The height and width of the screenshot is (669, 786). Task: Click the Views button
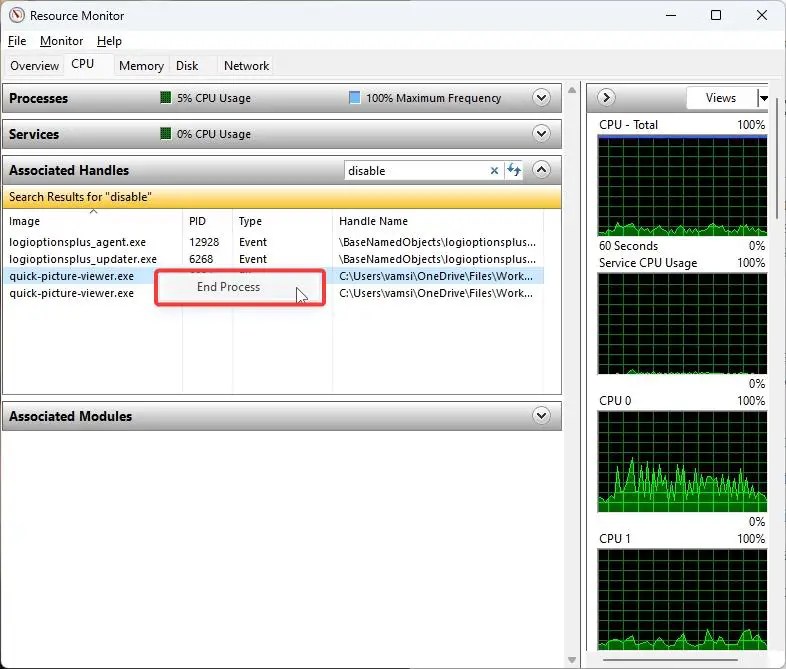[721, 98]
